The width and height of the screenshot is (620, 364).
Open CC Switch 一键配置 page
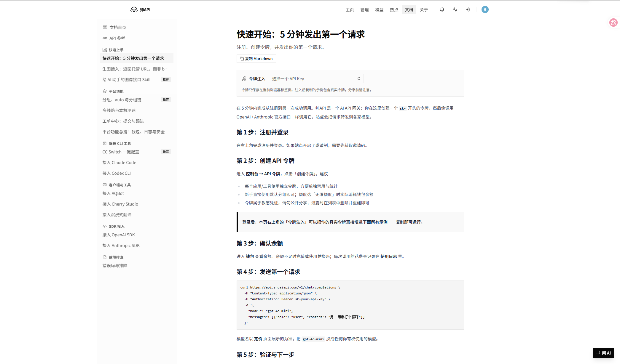click(x=137, y=152)
